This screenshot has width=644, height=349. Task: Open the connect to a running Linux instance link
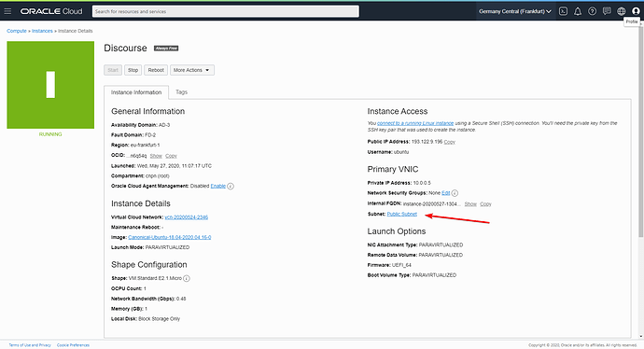pos(415,123)
